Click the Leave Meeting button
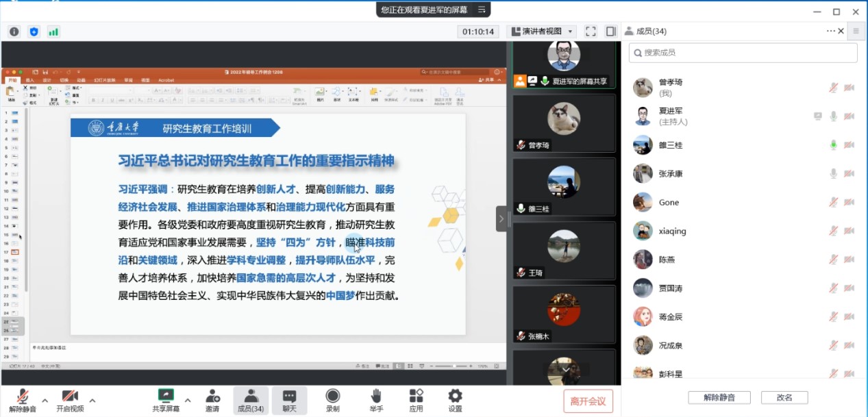The image size is (868, 417). click(588, 401)
